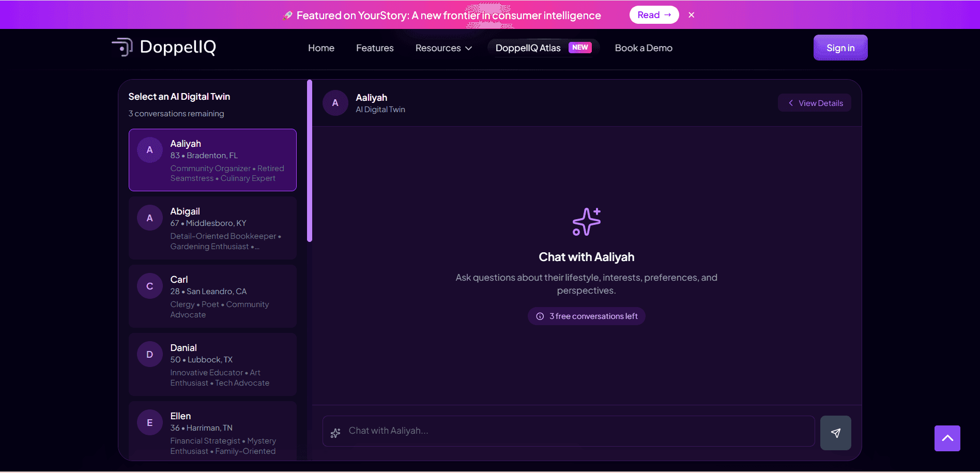
Task: Dismiss the YourStory announcement banner
Action: [691, 15]
